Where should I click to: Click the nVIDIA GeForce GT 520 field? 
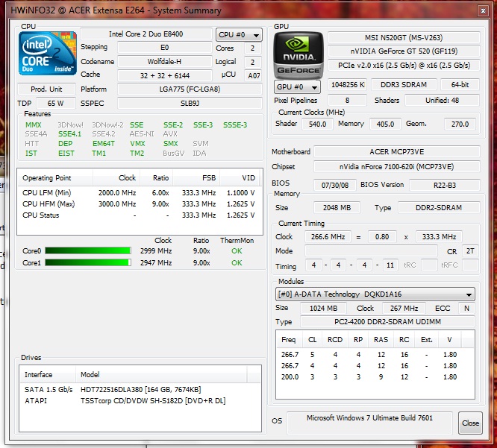(404, 51)
